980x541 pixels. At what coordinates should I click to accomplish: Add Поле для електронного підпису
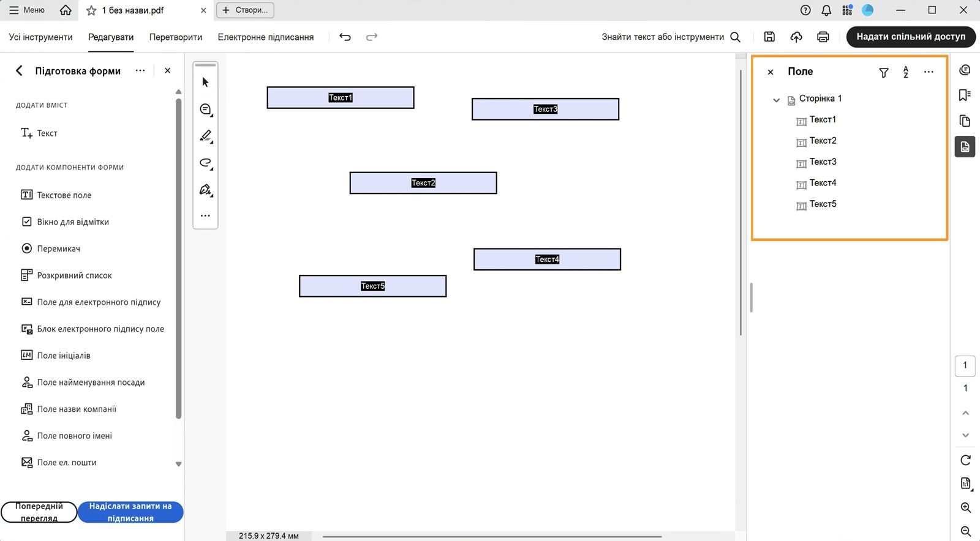91,302
